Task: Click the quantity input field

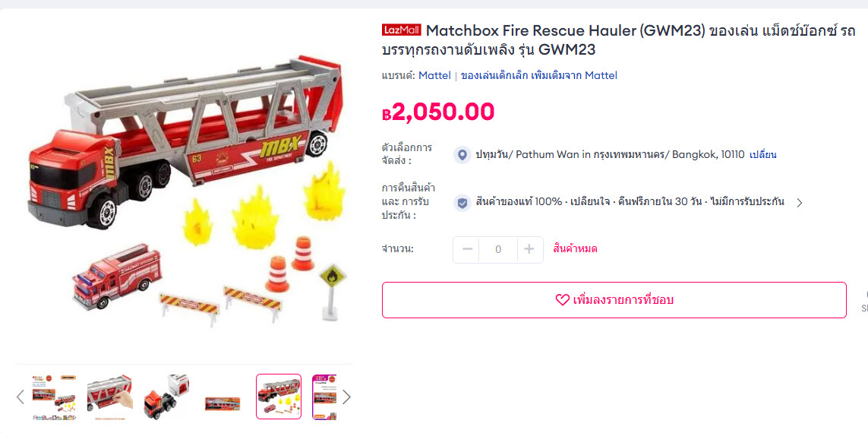Action: 498,249
